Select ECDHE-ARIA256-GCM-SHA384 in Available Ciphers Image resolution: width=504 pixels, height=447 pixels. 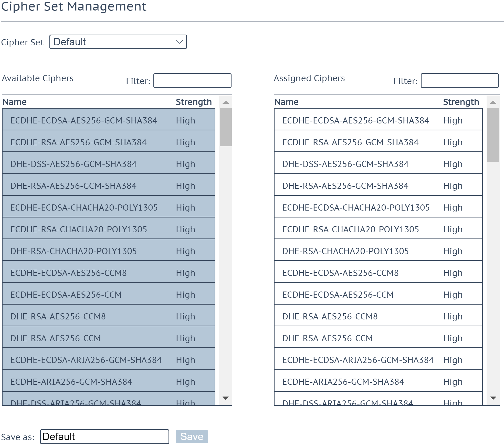109,381
